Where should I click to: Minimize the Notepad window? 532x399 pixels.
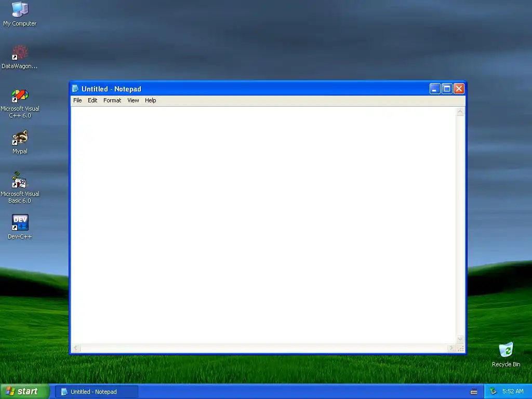435,89
